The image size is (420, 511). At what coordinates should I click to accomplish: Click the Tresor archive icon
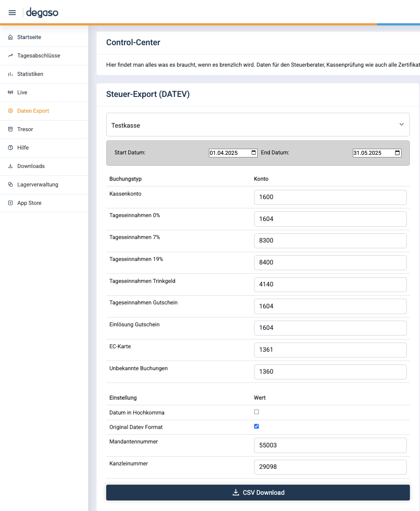[11, 129]
